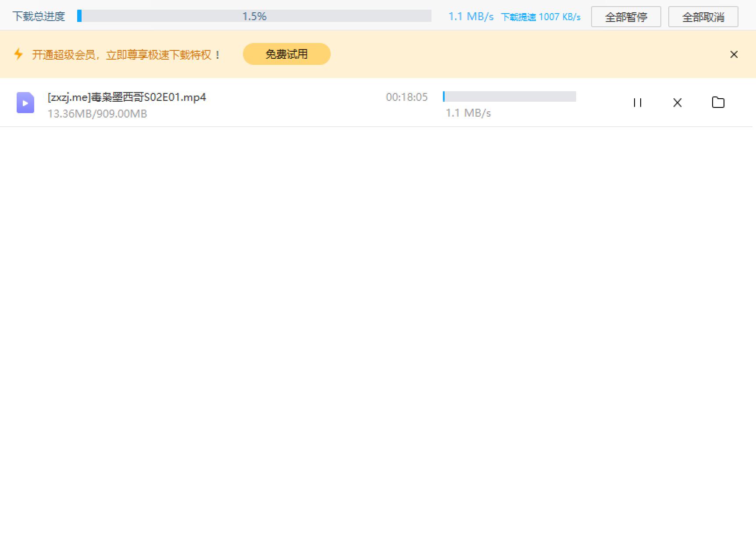The image size is (756, 549).
Task: Click the 00:18:05 remaining time label
Action: pyautogui.click(x=407, y=97)
